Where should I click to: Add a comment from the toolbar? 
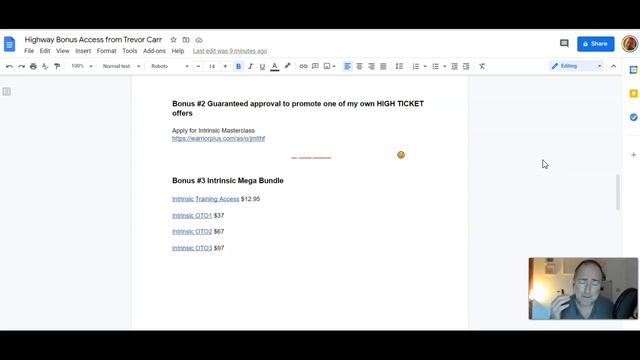(x=315, y=66)
